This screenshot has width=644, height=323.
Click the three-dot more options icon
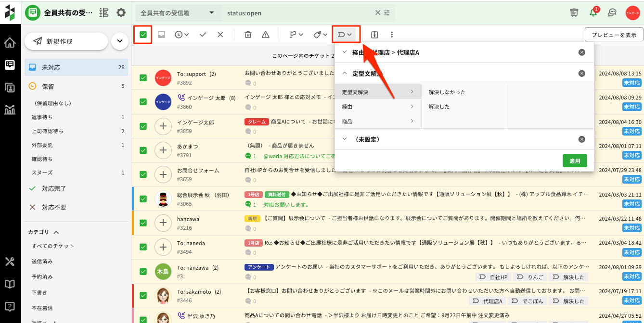(x=392, y=35)
